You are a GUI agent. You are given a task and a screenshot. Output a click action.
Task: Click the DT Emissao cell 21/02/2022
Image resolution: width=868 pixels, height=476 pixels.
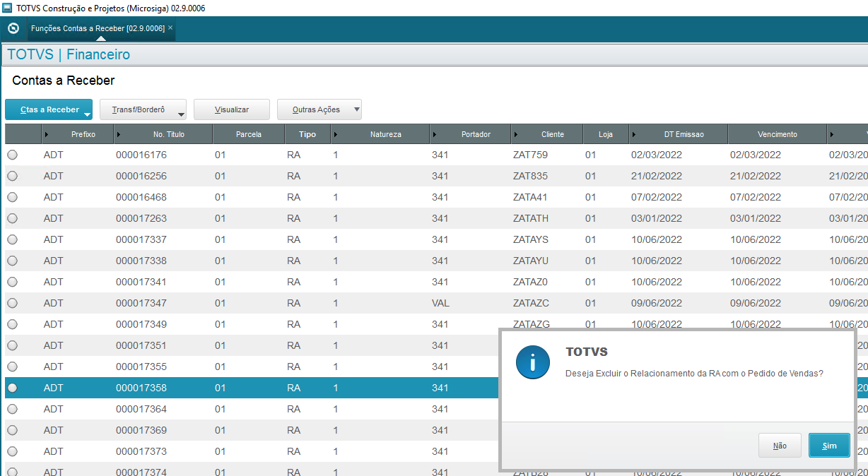[x=657, y=176]
